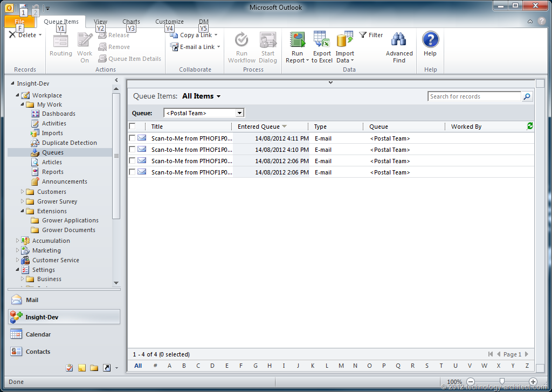This screenshot has width=552, height=392.
Task: Click the zoom slider handle
Action: pos(502,381)
